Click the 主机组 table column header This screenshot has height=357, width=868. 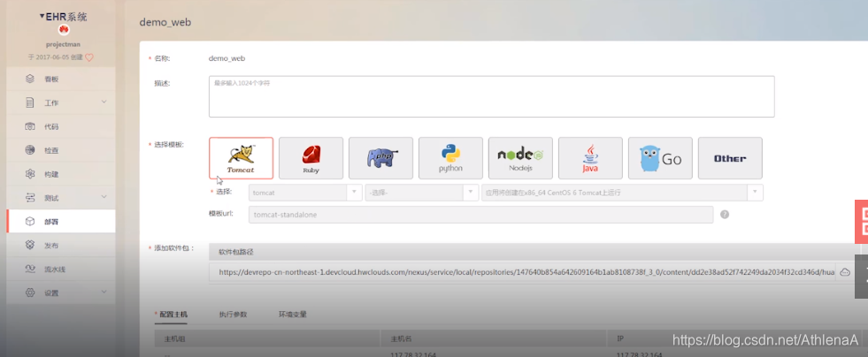175,338
